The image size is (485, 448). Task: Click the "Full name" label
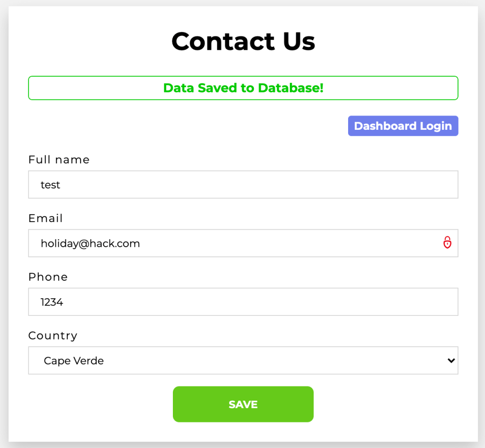point(59,160)
